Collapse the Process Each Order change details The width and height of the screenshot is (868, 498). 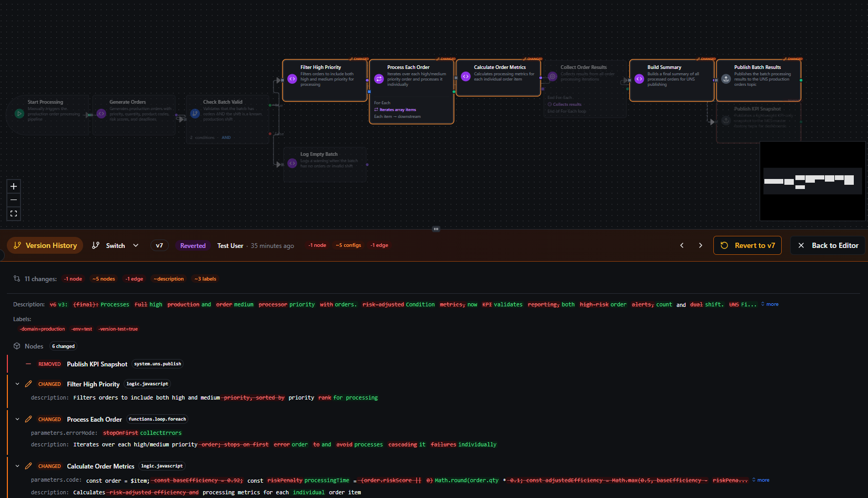(17, 419)
